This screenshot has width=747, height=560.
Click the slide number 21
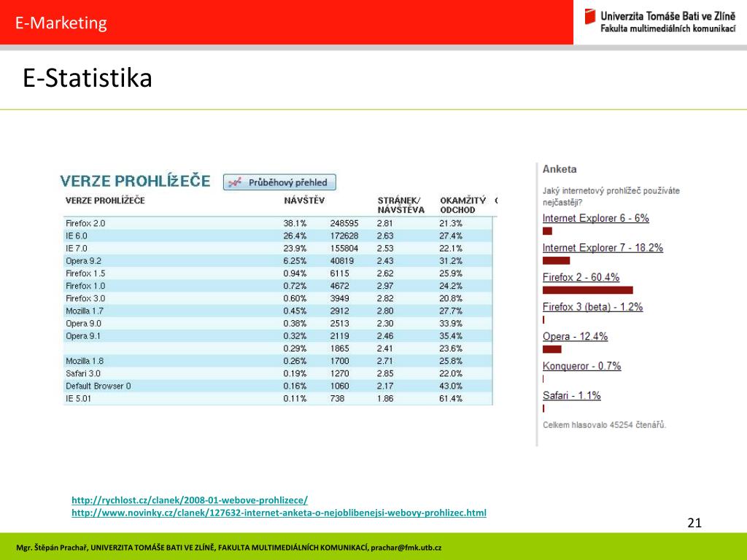pos(694,523)
